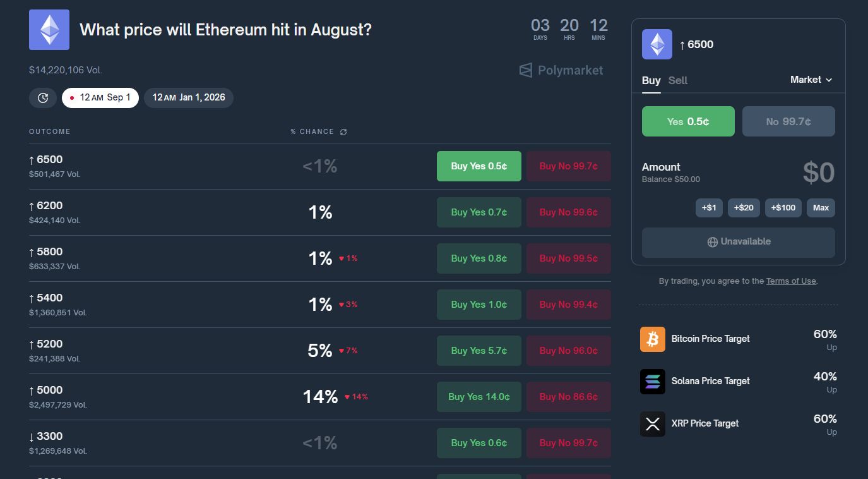Click the history clock icon
868x479 pixels.
(x=43, y=98)
